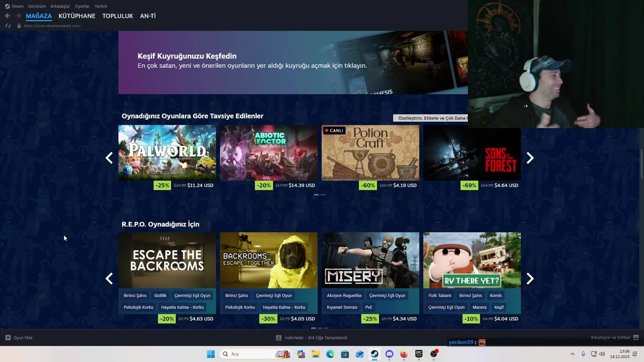
Task: Click the network icon in the system tray
Action: tap(594, 354)
